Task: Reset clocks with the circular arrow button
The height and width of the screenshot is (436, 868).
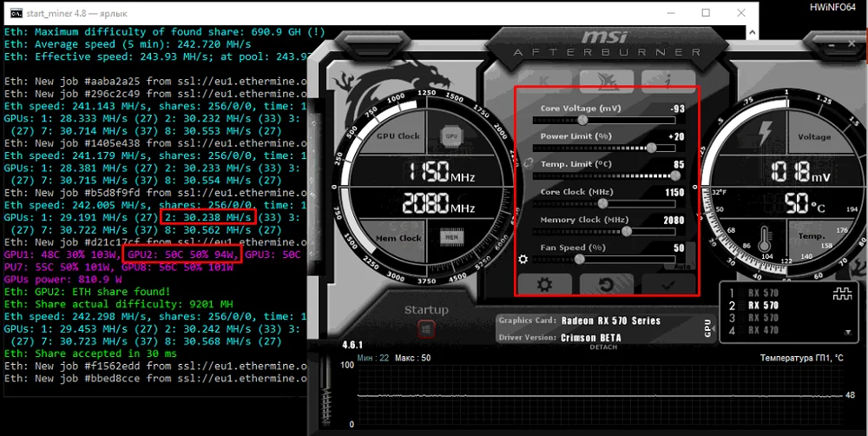Action: coord(606,284)
